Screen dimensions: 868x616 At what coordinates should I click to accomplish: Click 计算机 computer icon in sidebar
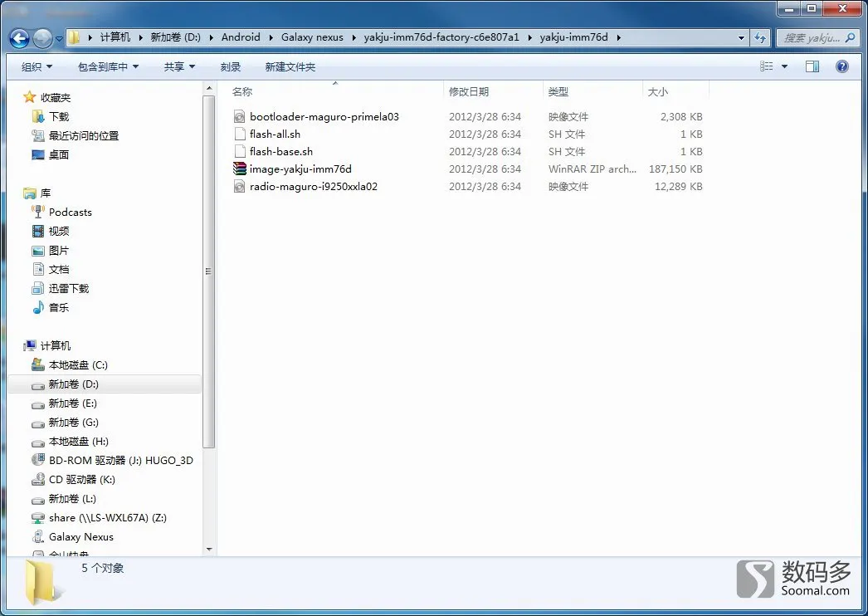[29, 345]
